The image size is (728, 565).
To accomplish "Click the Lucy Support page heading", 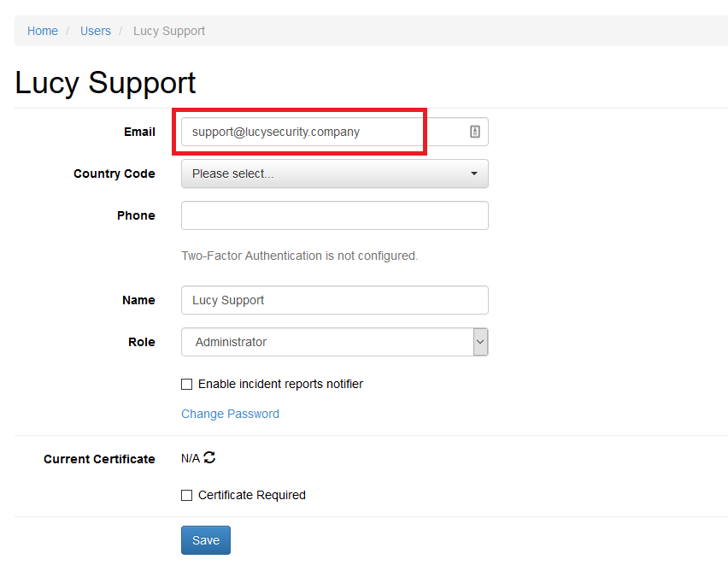I will [x=105, y=83].
